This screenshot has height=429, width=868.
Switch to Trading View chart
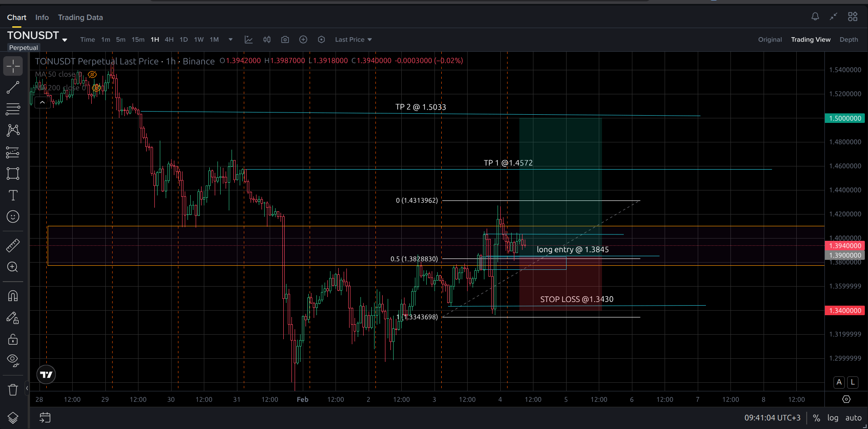coord(811,39)
